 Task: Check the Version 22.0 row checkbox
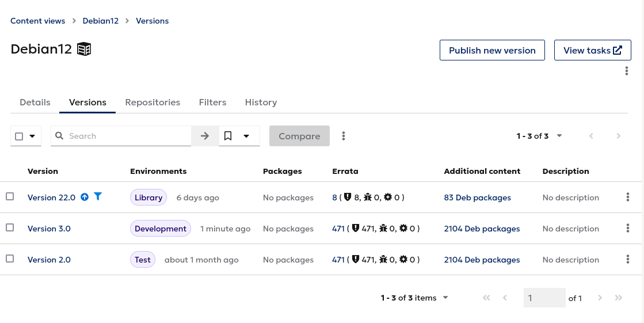pos(10,197)
